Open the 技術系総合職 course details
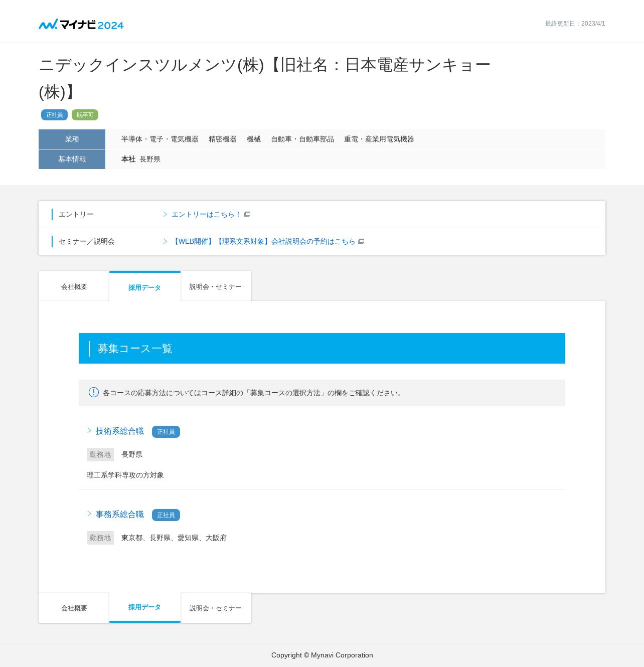644x667 pixels. coord(120,431)
